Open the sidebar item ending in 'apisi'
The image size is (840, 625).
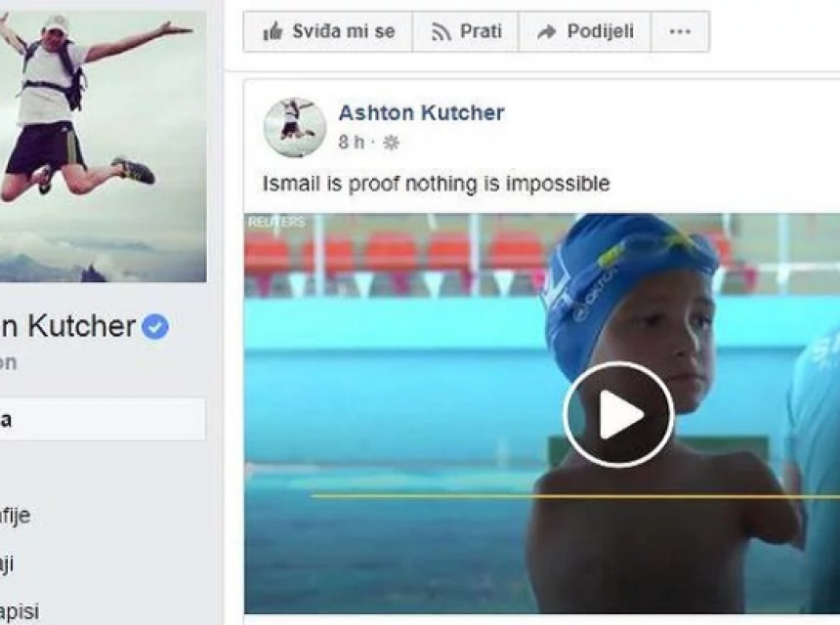[x=20, y=611]
